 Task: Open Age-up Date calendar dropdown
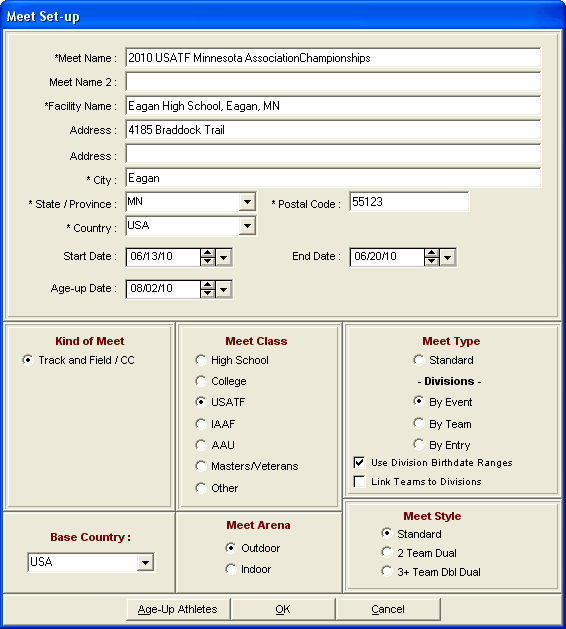pyautogui.click(x=224, y=289)
